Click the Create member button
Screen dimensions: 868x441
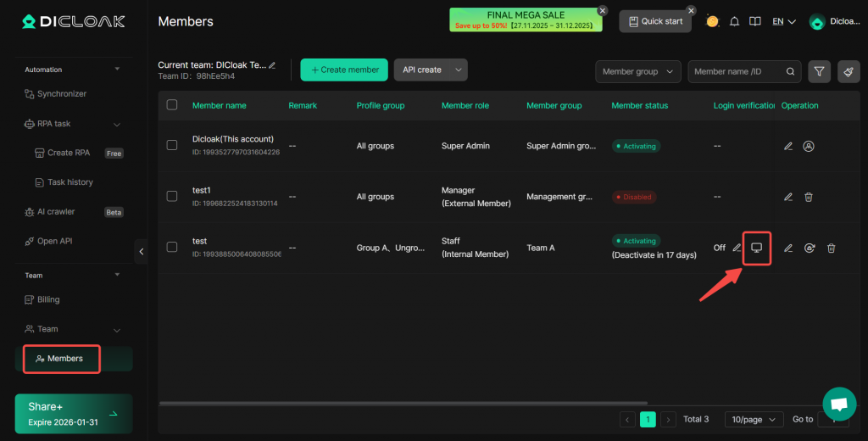[x=344, y=70]
